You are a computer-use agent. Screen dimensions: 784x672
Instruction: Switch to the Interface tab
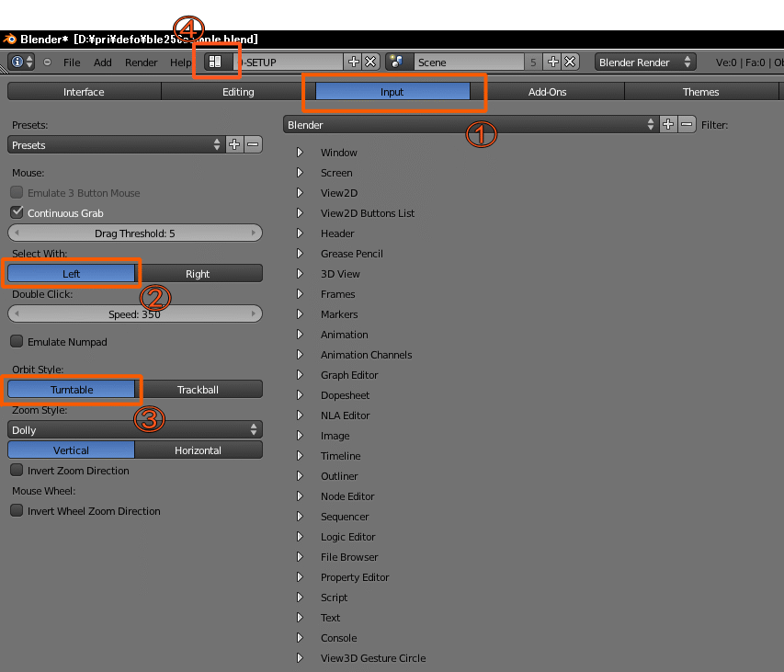[84, 92]
